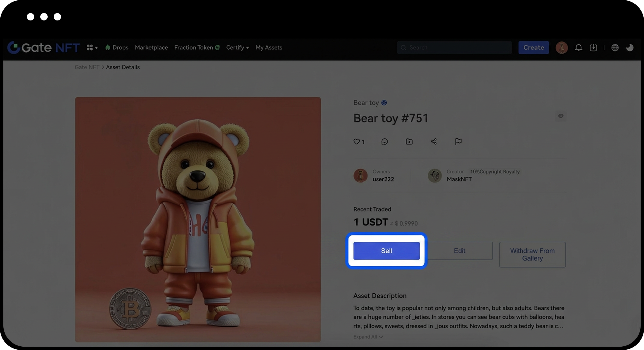Go to the Marketplace menu item

pos(151,48)
